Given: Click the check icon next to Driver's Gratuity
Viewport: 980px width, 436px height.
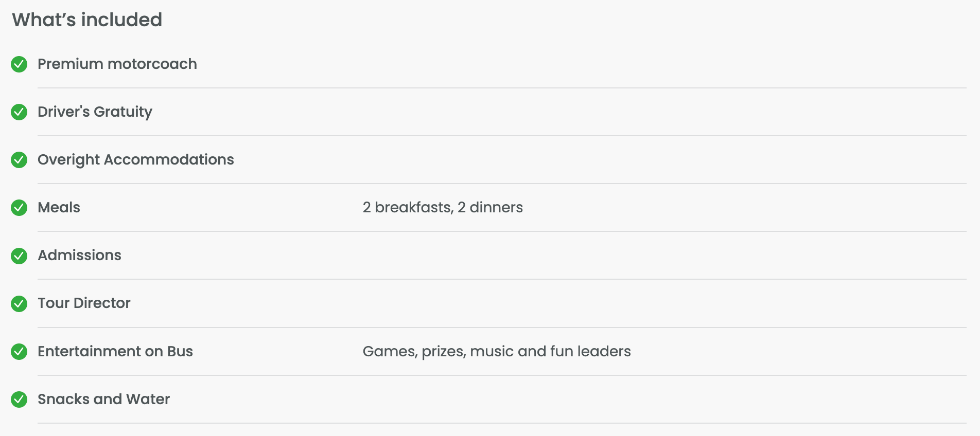Looking at the screenshot, I should (x=19, y=112).
